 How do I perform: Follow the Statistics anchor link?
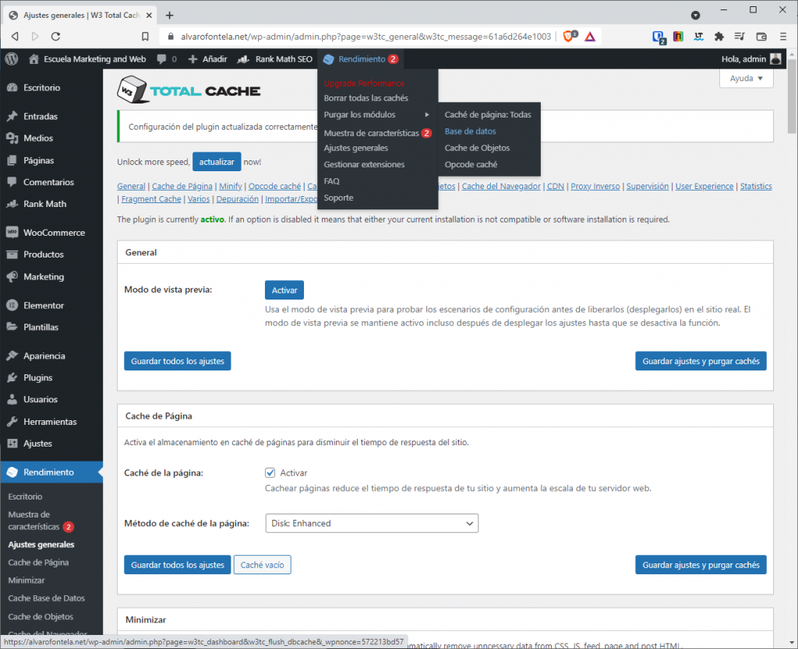pyautogui.click(x=756, y=186)
